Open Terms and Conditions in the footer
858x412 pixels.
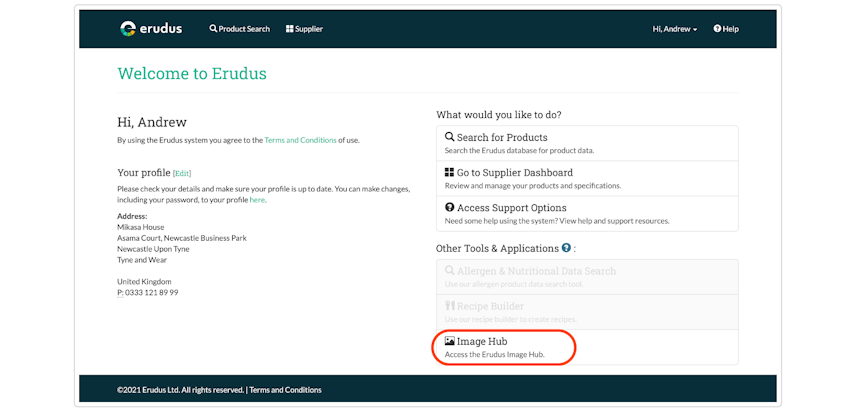[285, 390]
